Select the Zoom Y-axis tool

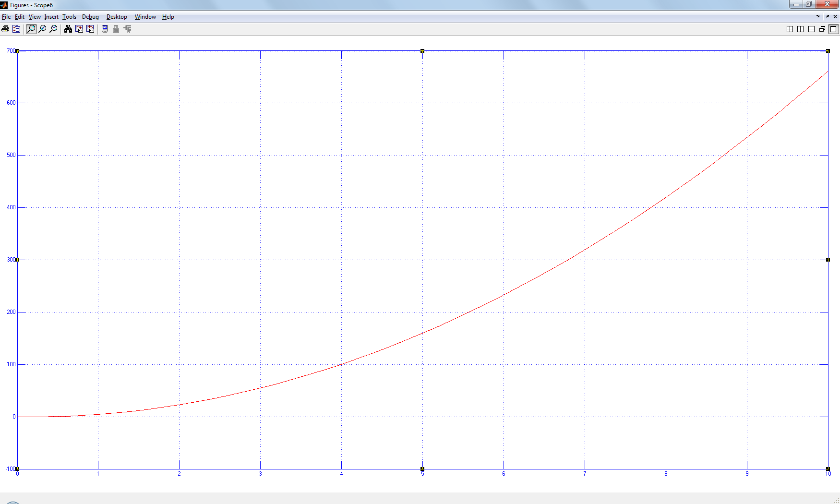tap(53, 29)
